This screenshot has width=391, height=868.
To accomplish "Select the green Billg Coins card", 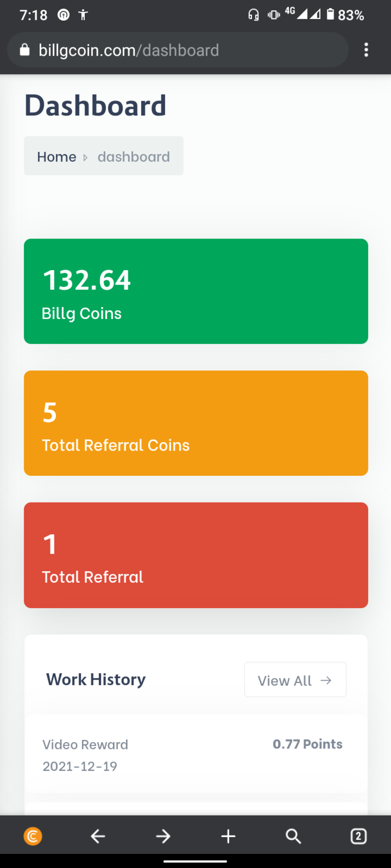I will pos(196,291).
